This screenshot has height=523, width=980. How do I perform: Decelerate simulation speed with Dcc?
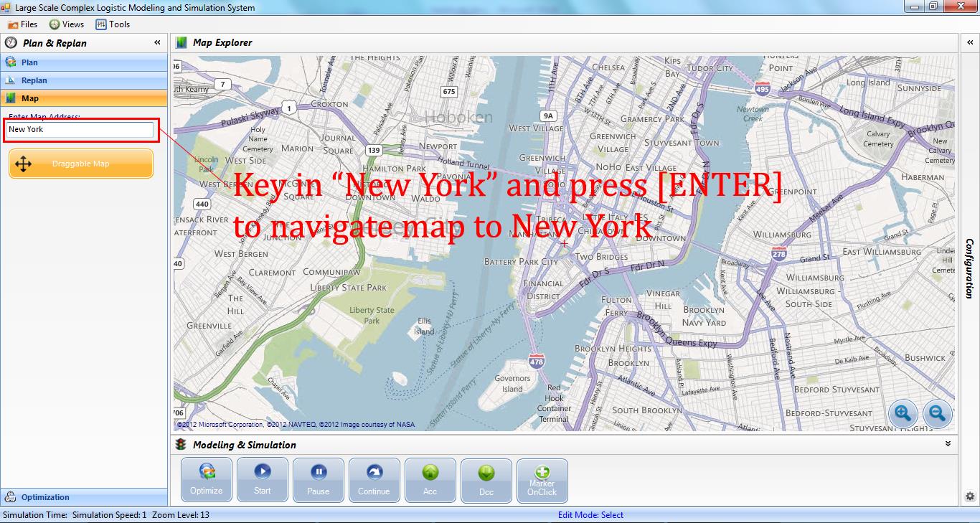[x=486, y=479]
